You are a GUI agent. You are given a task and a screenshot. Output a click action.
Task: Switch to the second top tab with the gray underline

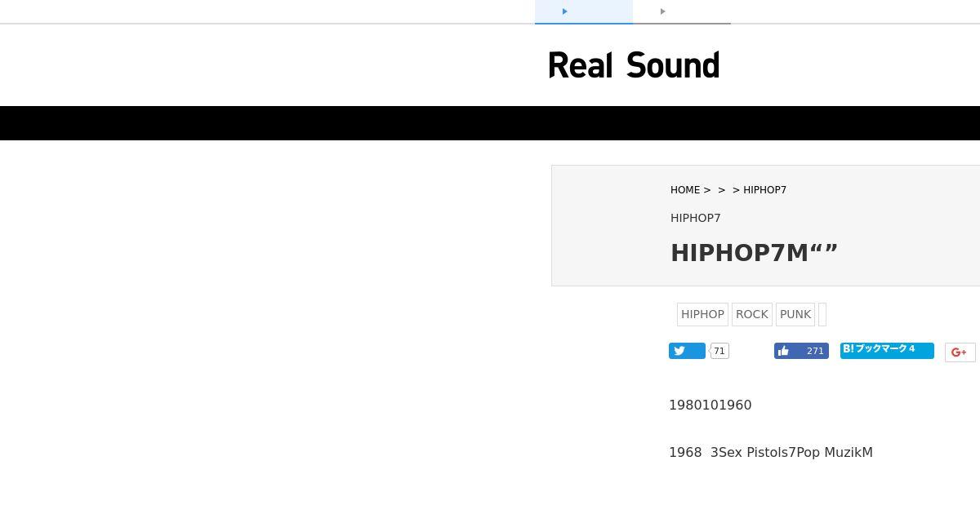pos(682,12)
